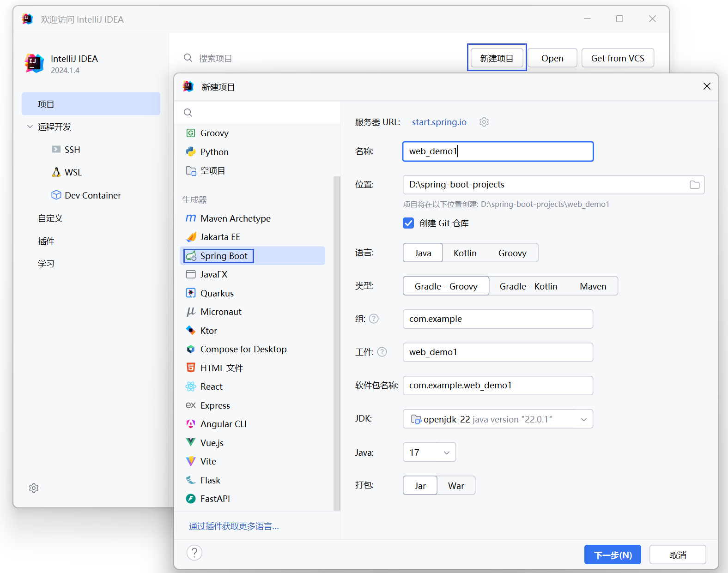Click the Flask icon
Image resolution: width=728 pixels, height=573 pixels.
pyautogui.click(x=191, y=480)
